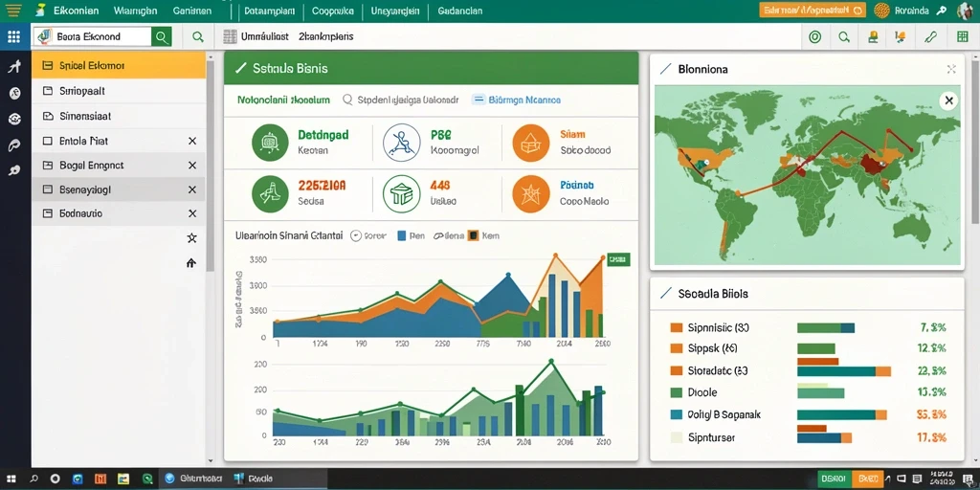Click the orange Siam box icon
Screen dimensions: 980x490
click(x=530, y=143)
